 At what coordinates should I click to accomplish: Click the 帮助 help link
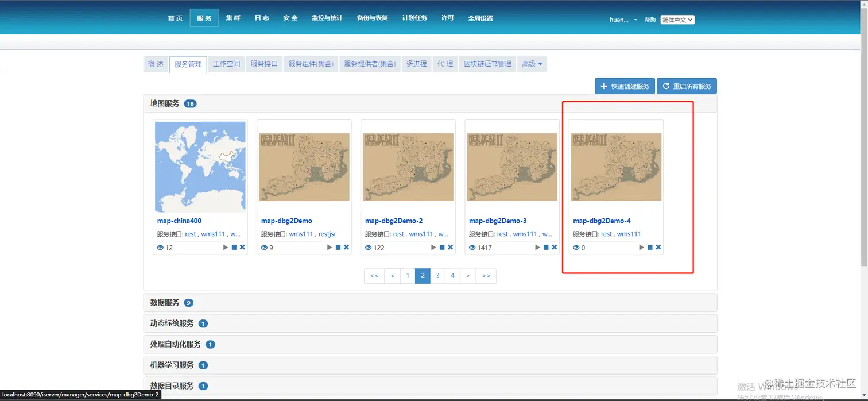tap(650, 20)
